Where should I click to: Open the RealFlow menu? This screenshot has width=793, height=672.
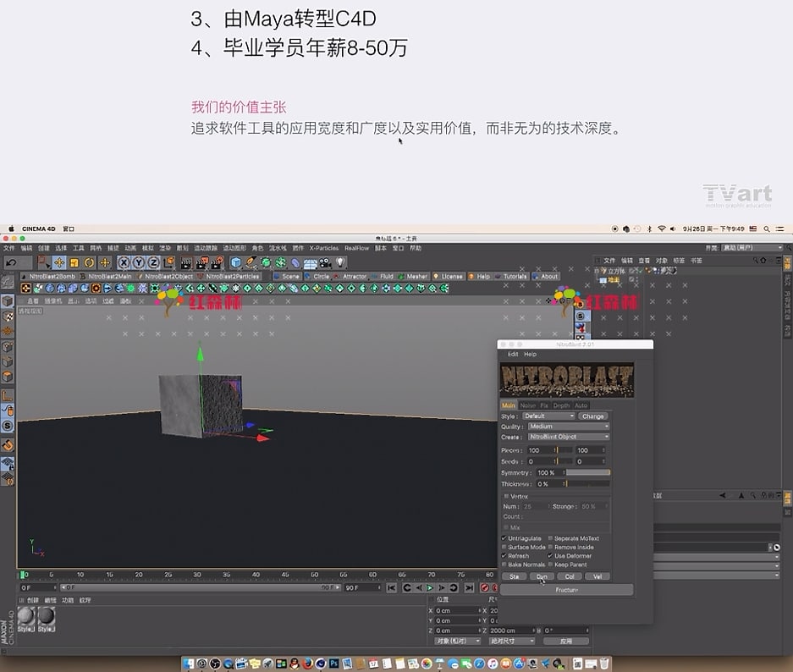356,248
